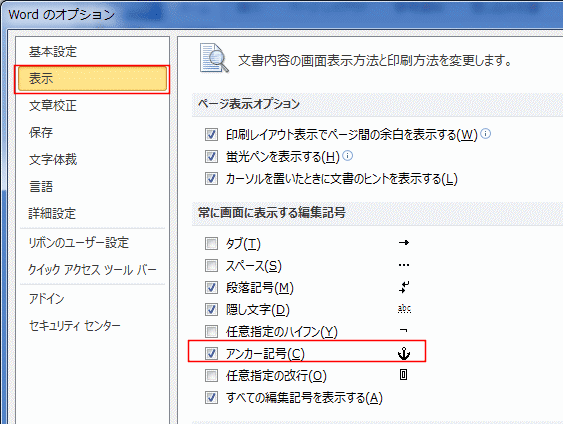
Task: Click the paragraph mark symbol icon
Action: click(404, 287)
